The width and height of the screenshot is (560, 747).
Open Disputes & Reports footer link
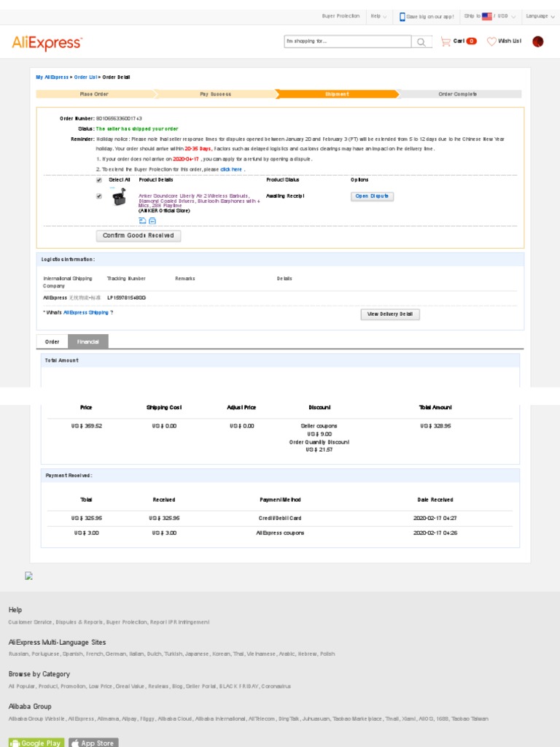click(x=79, y=622)
